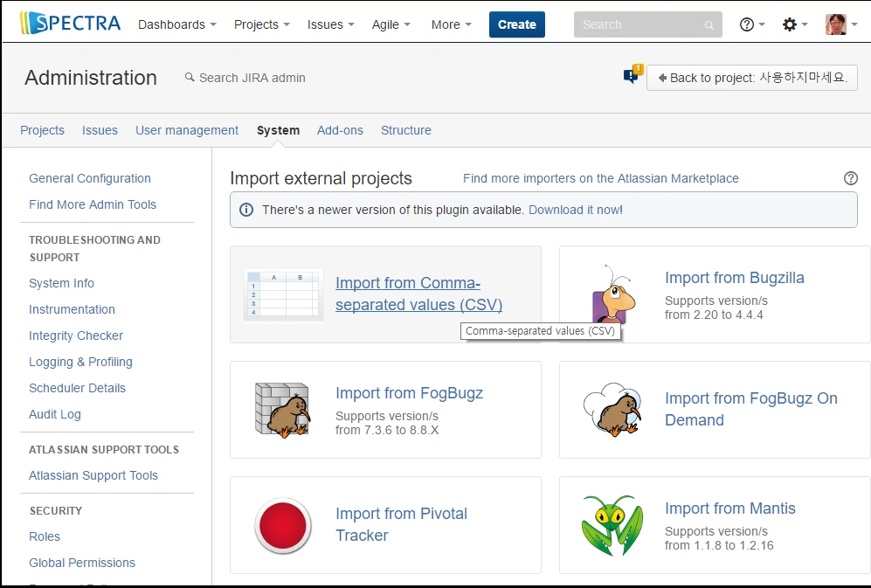The height and width of the screenshot is (588, 871).
Task: Open the settings gear menu
Action: tap(794, 24)
